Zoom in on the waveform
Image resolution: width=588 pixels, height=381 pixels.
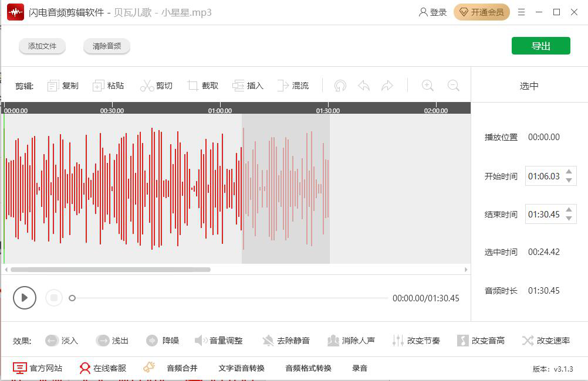click(x=428, y=86)
